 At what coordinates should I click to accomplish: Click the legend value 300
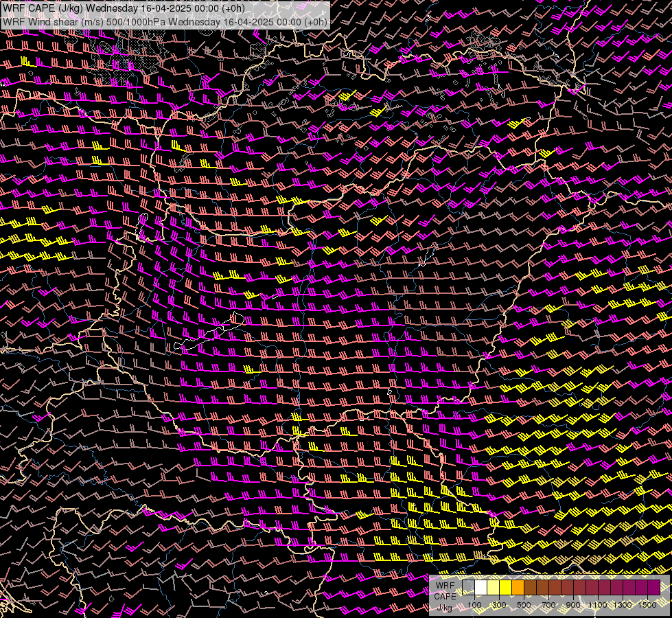499,605
